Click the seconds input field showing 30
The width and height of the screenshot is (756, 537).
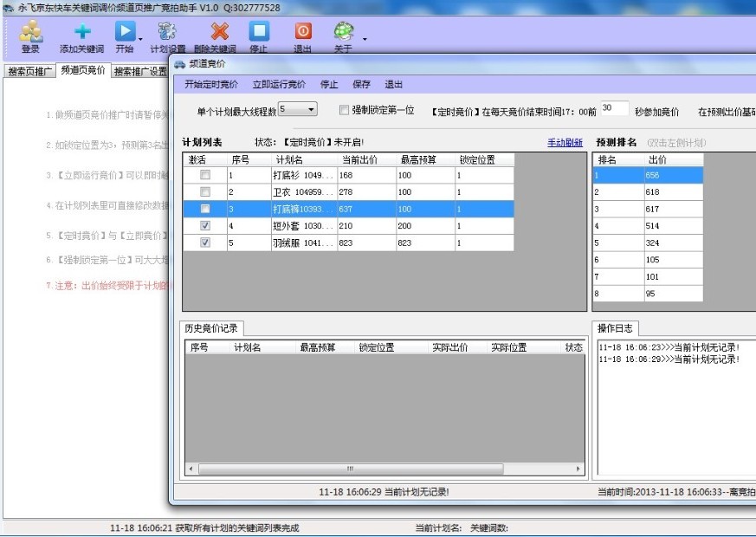[615, 108]
